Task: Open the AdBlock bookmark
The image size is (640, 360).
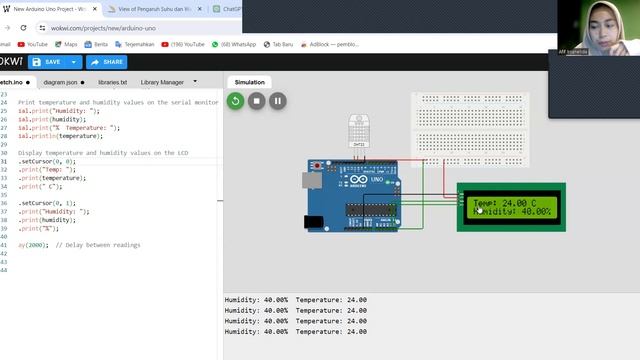Action: (x=330, y=44)
